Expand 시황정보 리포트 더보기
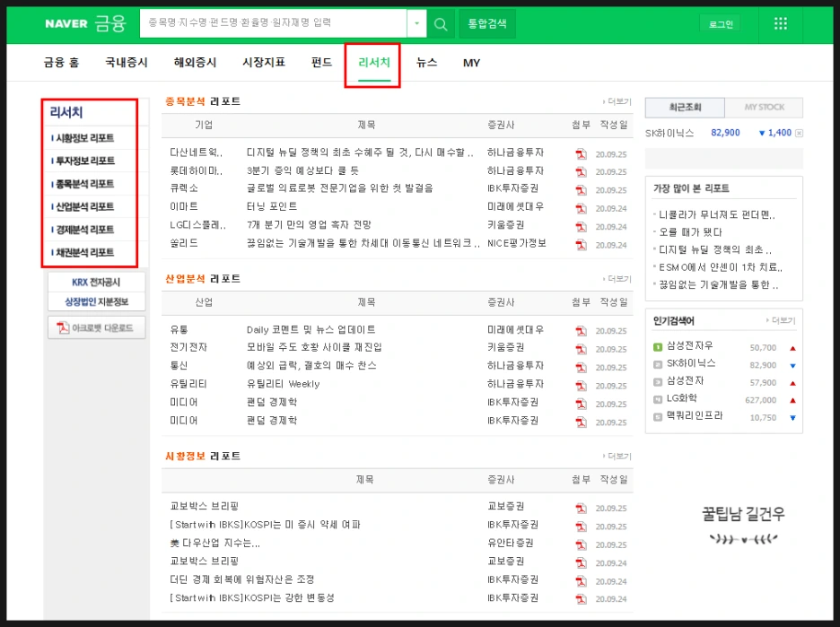Image resolution: width=840 pixels, height=627 pixels. [x=617, y=457]
